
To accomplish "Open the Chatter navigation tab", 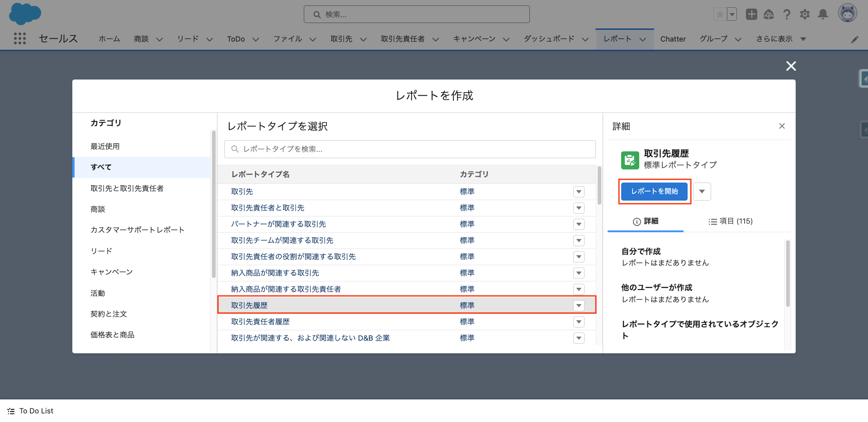I will [673, 39].
